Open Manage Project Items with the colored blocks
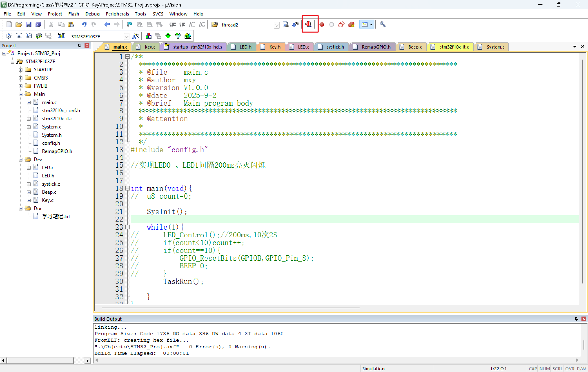Screen dimensions: 588x372 148,36
